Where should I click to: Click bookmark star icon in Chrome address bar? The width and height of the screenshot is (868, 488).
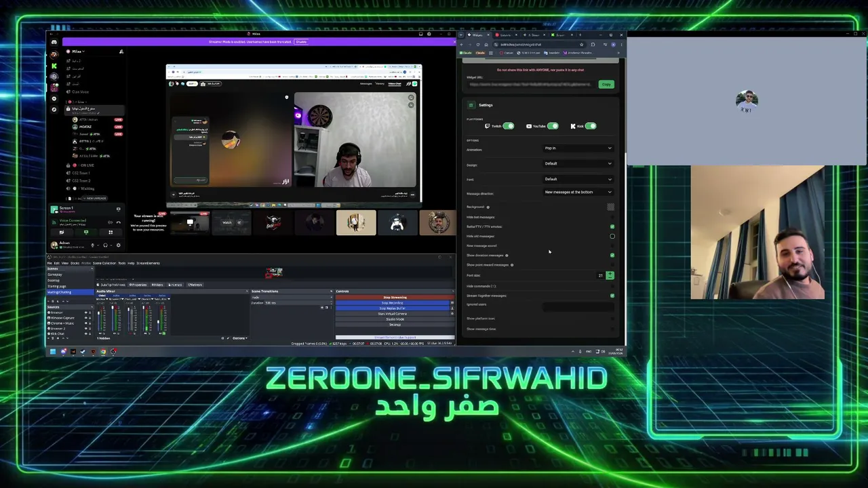581,45
